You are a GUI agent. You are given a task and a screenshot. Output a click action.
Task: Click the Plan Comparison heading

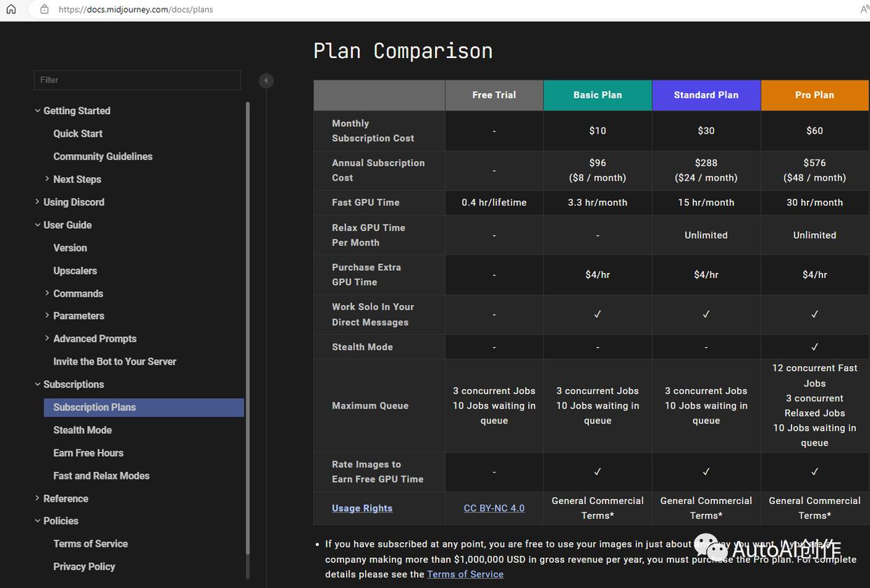403,51
